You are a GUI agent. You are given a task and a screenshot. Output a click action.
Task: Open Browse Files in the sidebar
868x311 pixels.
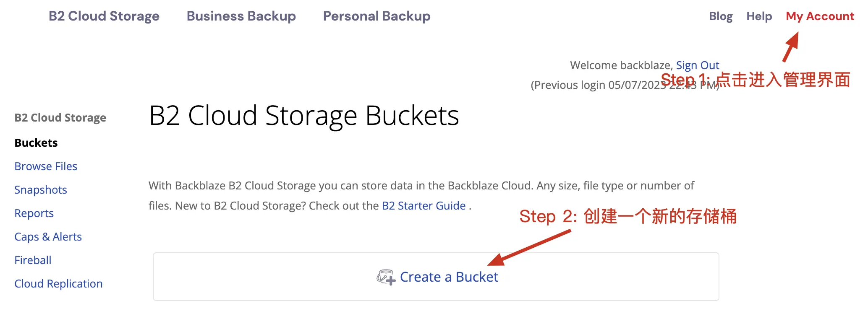tap(46, 166)
